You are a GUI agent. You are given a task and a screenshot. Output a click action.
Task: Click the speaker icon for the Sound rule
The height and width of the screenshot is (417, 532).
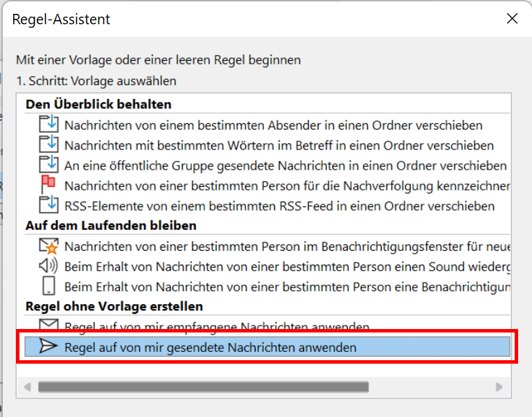coord(49,266)
